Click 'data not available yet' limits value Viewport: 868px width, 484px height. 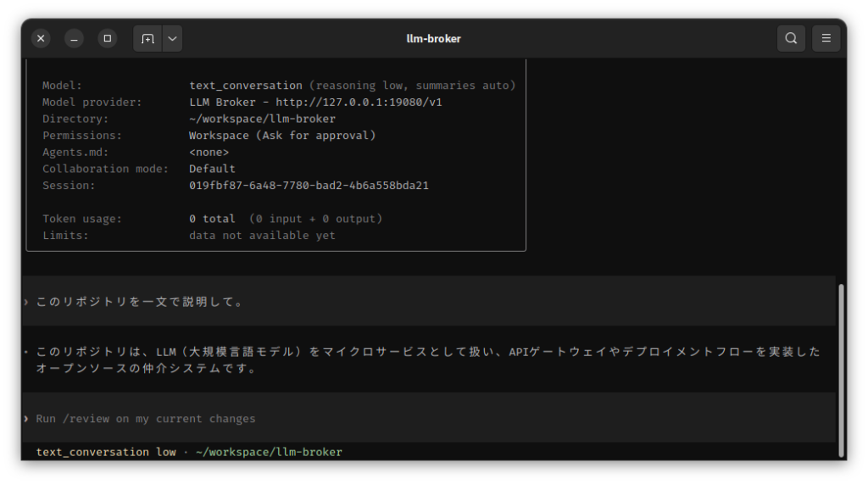263,236
